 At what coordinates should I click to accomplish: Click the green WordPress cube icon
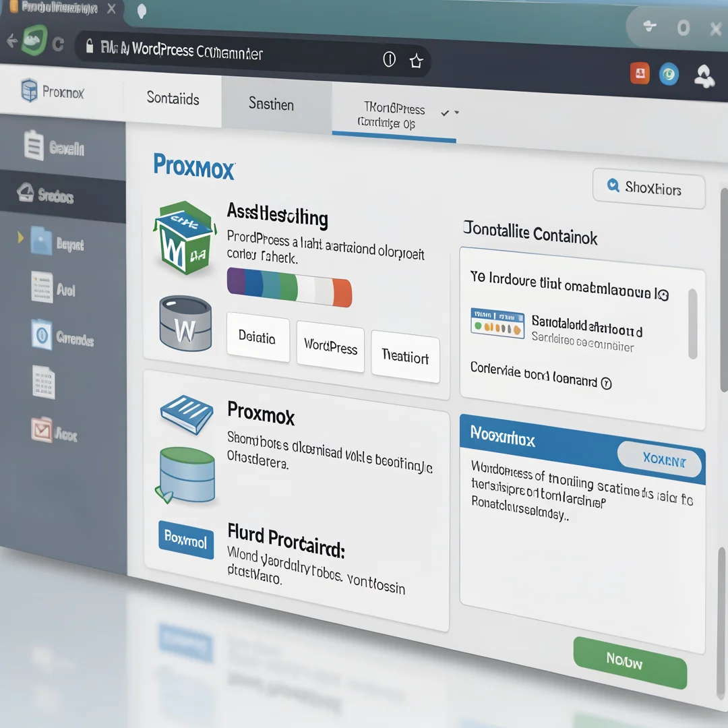click(185, 237)
